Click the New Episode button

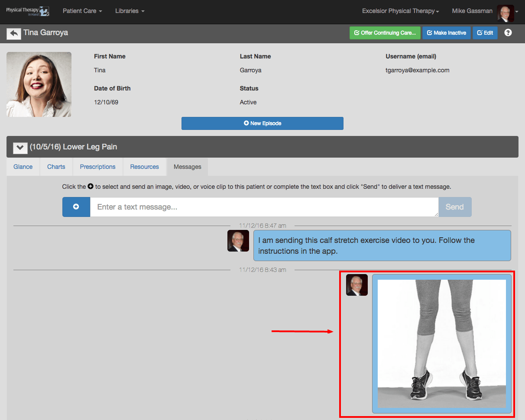[262, 123]
